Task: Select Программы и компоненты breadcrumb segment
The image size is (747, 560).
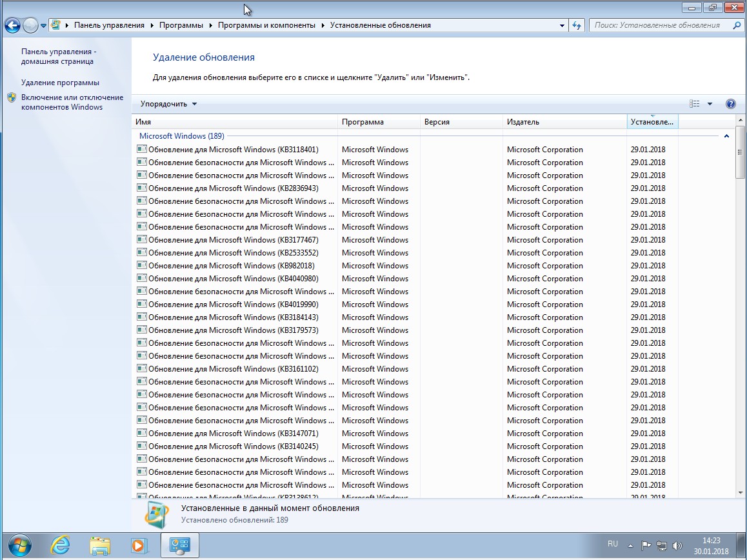Action: click(266, 25)
